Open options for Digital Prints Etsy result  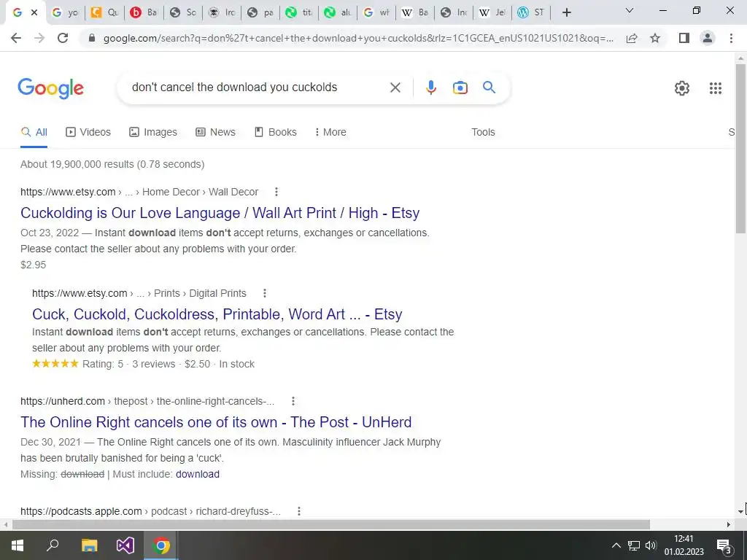(265, 293)
